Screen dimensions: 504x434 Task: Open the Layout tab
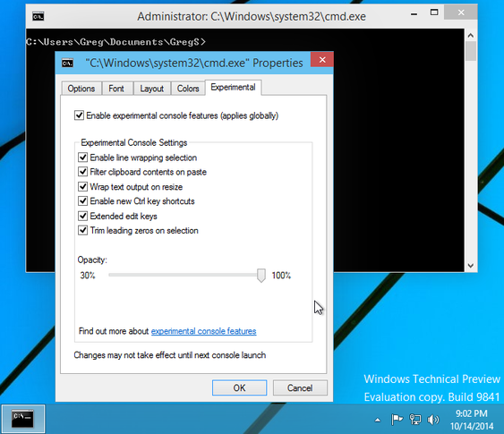coord(151,89)
